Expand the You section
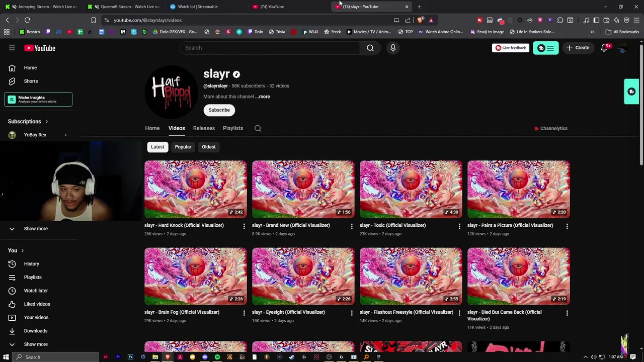This screenshot has height=362, width=644. [x=16, y=250]
